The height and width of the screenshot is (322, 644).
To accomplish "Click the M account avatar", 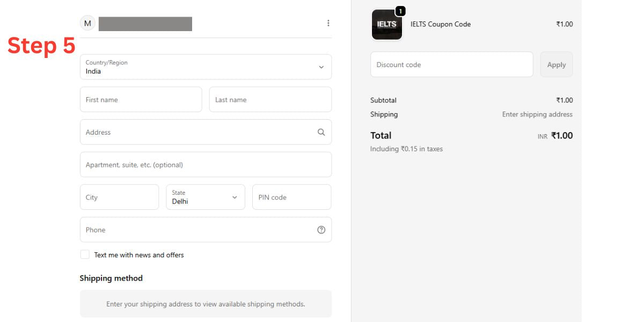I will click(x=87, y=23).
